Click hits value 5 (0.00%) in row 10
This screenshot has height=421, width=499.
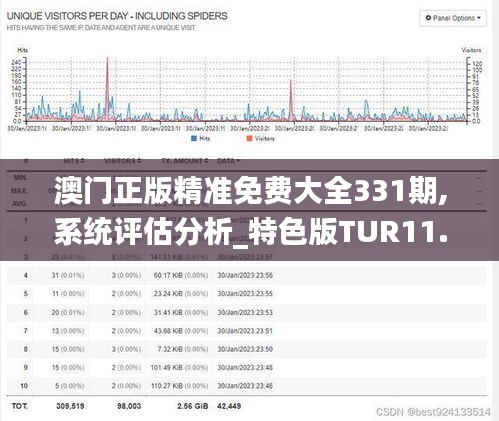pos(69,386)
